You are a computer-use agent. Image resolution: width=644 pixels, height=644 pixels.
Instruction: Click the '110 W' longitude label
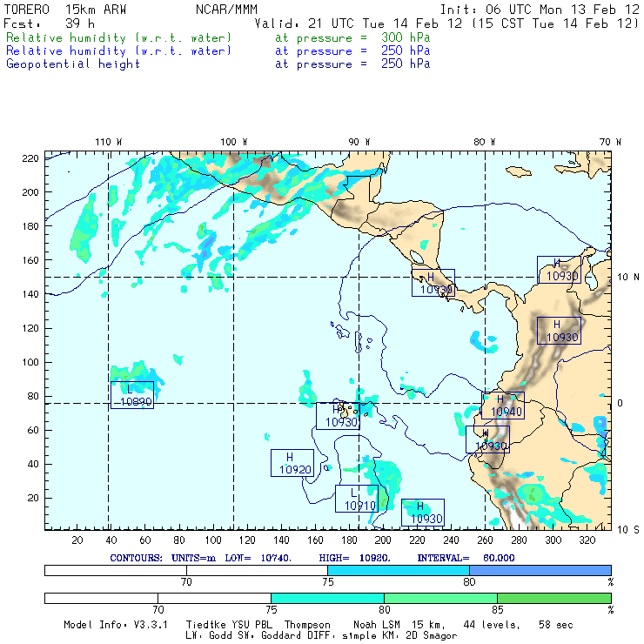coord(109,142)
